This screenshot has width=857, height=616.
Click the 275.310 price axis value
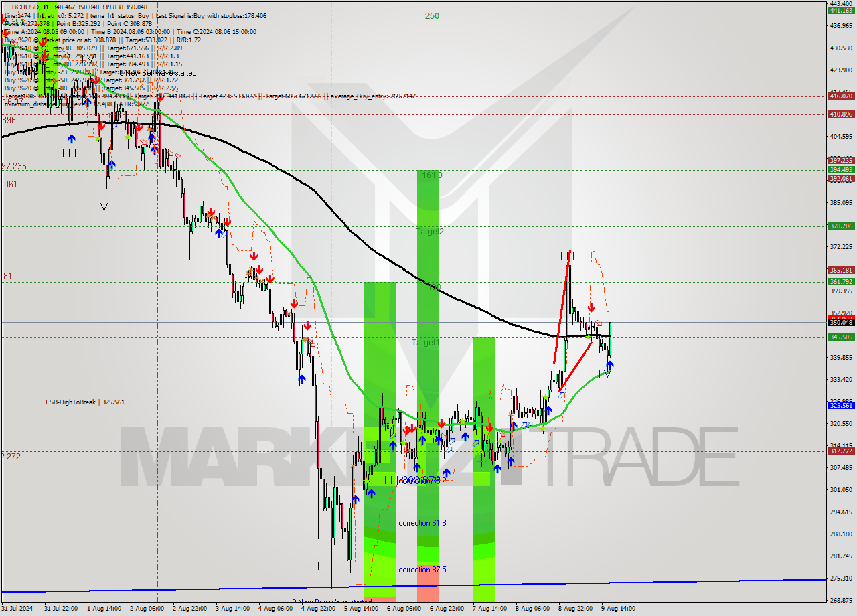click(841, 578)
